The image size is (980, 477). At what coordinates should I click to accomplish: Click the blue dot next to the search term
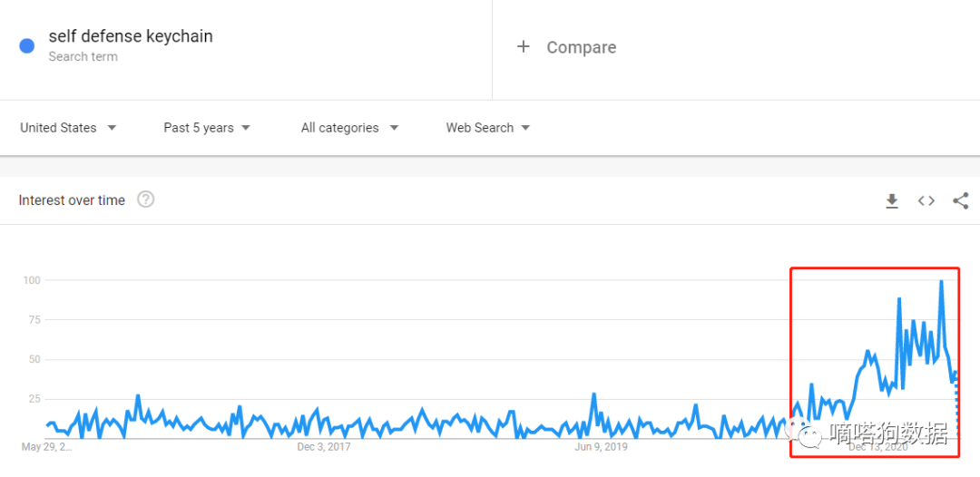(27, 44)
